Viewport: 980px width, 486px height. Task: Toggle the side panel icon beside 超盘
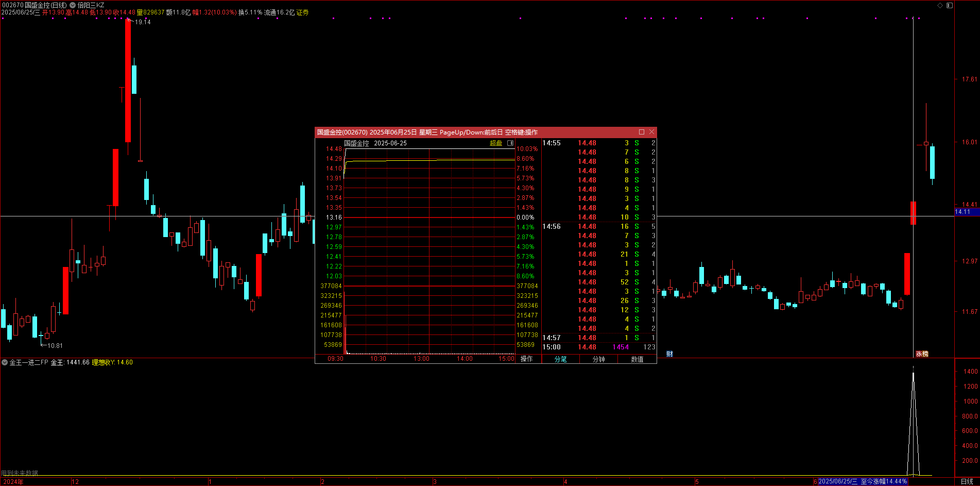510,143
